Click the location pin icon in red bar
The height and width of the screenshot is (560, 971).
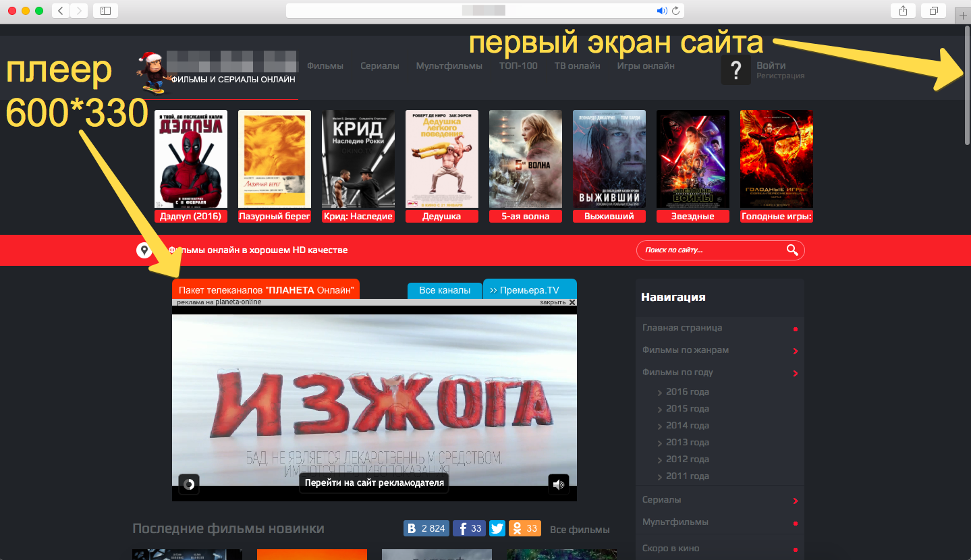click(x=144, y=250)
